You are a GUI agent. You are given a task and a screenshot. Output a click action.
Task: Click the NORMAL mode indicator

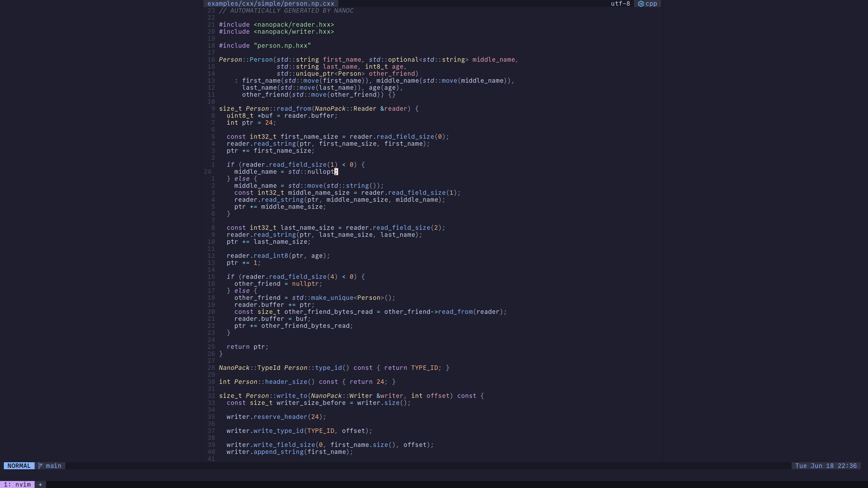(x=19, y=466)
